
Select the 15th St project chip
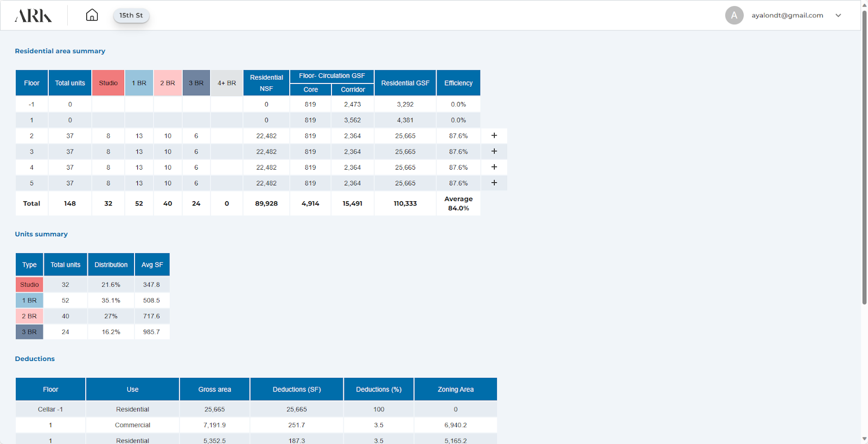(131, 15)
